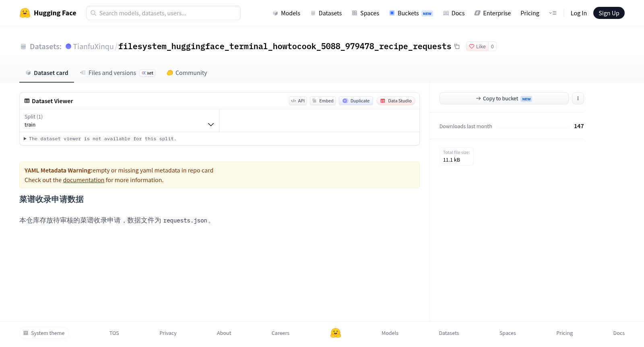This screenshot has height=347, width=644.
Task: Click the Sign Up button
Action: click(609, 13)
